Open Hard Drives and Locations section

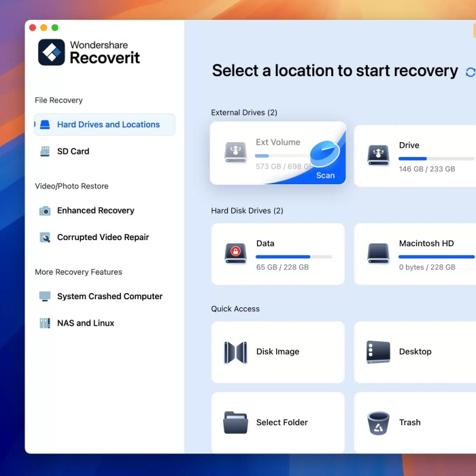point(105,124)
